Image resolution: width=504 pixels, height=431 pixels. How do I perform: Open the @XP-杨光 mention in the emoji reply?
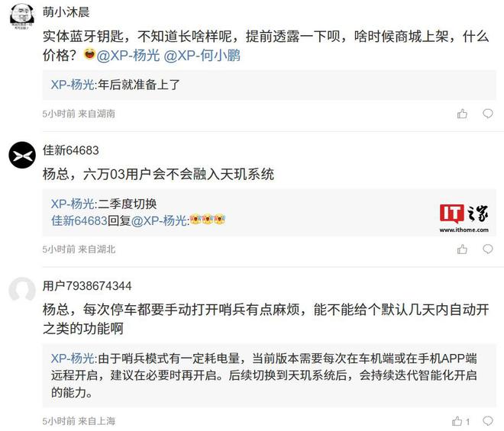(159, 220)
